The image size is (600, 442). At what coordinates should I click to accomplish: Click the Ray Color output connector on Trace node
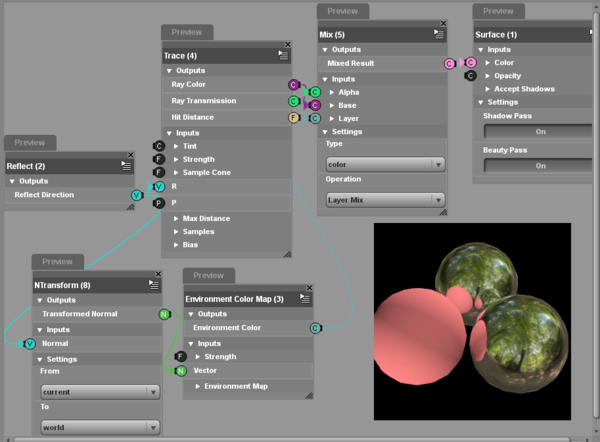[293, 85]
